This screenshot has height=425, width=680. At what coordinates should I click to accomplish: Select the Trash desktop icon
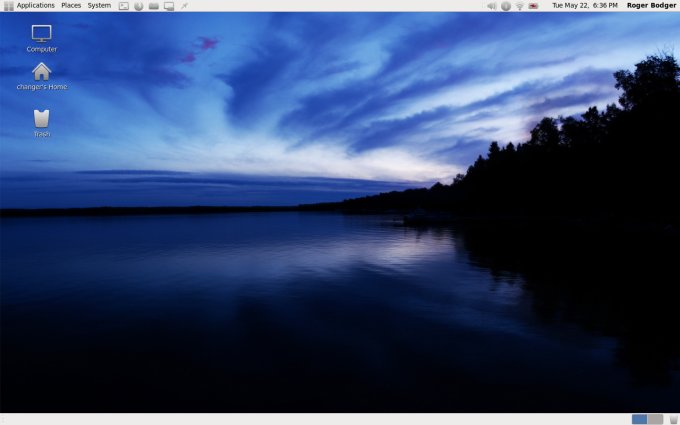tap(42, 119)
